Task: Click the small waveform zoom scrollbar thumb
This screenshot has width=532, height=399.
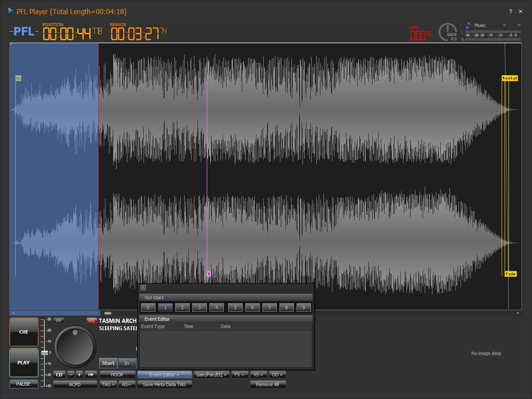Action: [108, 313]
